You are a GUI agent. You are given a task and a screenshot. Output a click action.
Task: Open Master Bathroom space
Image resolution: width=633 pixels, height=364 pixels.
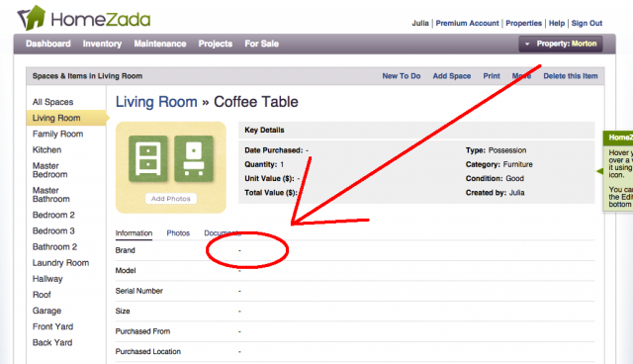pos(50,195)
